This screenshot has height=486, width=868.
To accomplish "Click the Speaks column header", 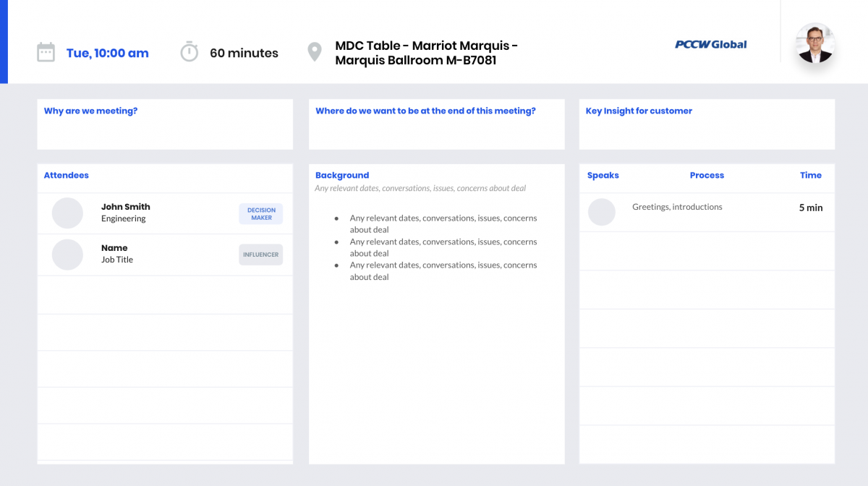I will pyautogui.click(x=603, y=175).
